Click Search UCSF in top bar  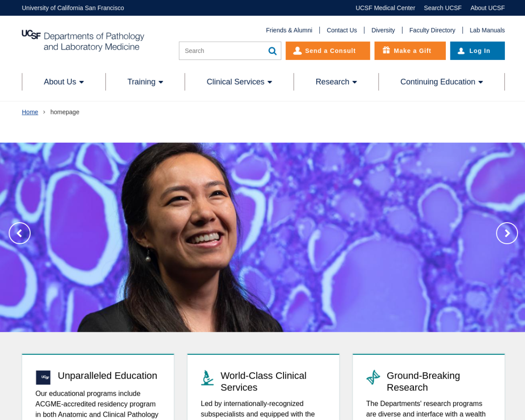click(x=443, y=8)
